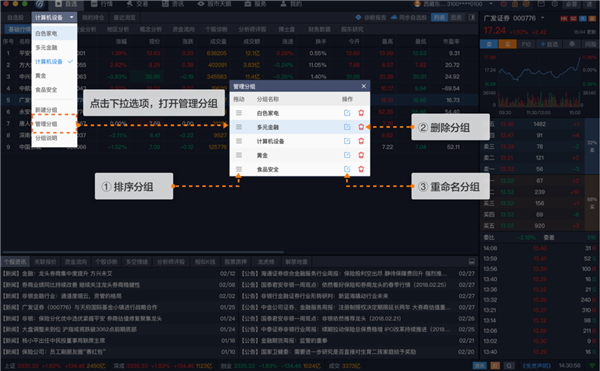The image size is (600, 371).
Task: Toggle the side panel layout icon
Action: 472,18
